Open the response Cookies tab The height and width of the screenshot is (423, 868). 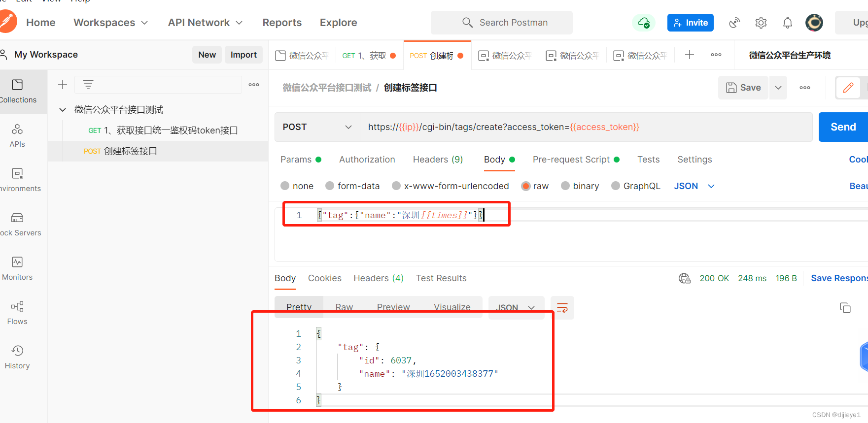(x=325, y=278)
